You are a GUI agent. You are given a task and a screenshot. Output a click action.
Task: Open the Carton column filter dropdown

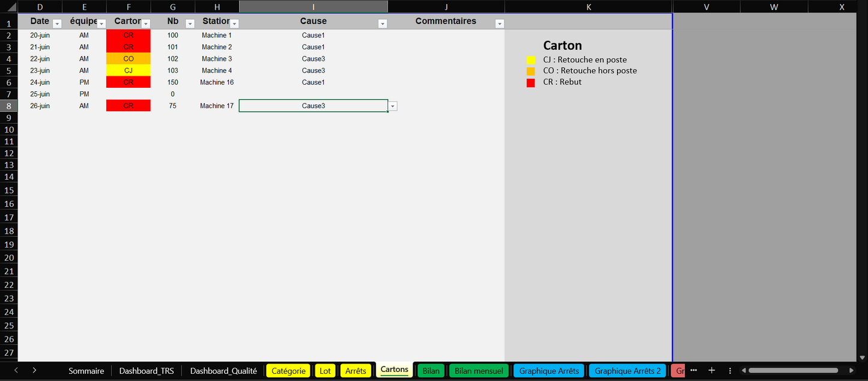pos(145,23)
